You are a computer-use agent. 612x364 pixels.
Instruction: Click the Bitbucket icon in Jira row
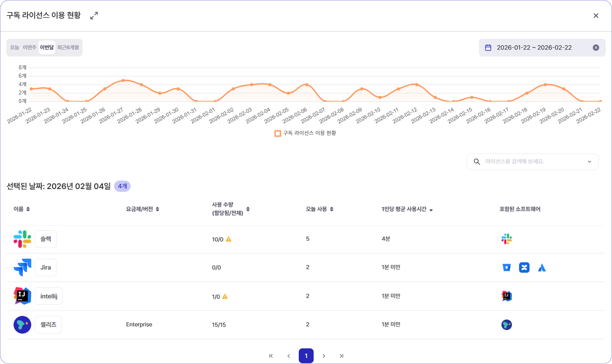click(x=506, y=267)
